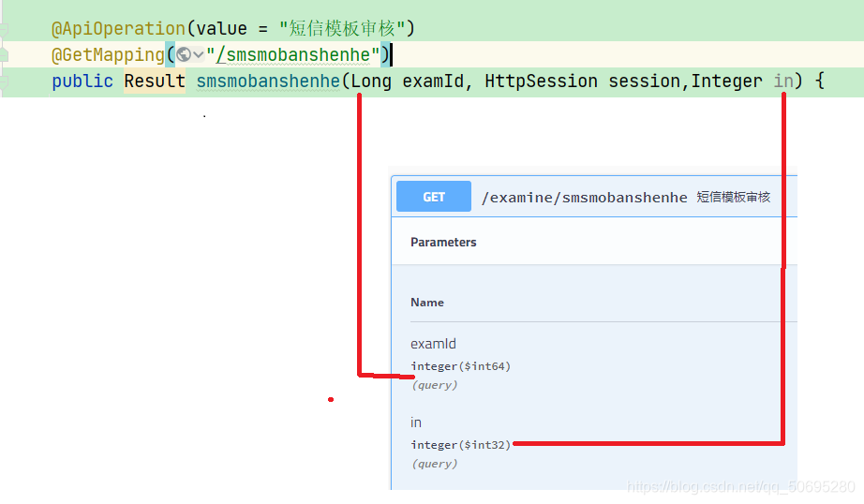Click the Parameters heading in Swagger
The image size is (864, 504).
pyautogui.click(x=443, y=242)
